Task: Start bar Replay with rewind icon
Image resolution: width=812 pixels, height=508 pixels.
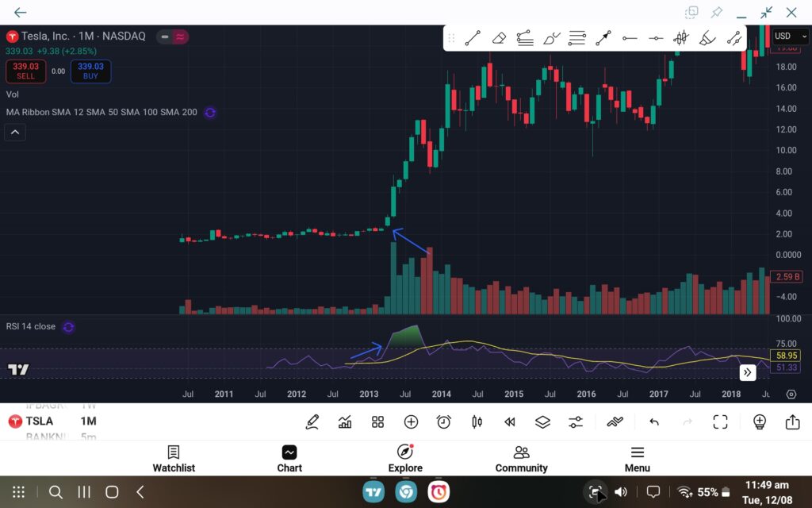Action: click(510, 422)
